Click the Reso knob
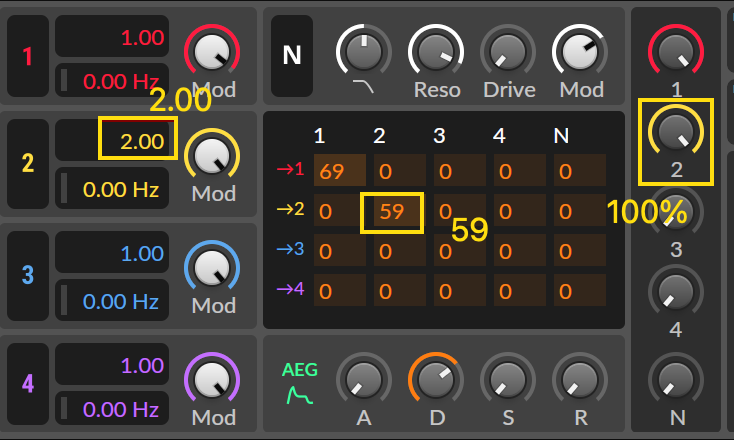The width and height of the screenshot is (734, 440). 436,51
